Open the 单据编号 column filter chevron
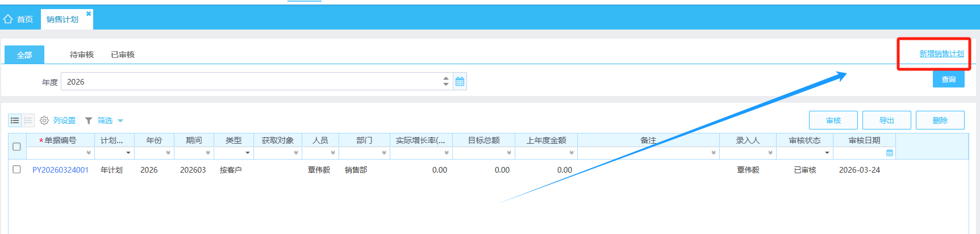980x234 pixels. (x=89, y=153)
